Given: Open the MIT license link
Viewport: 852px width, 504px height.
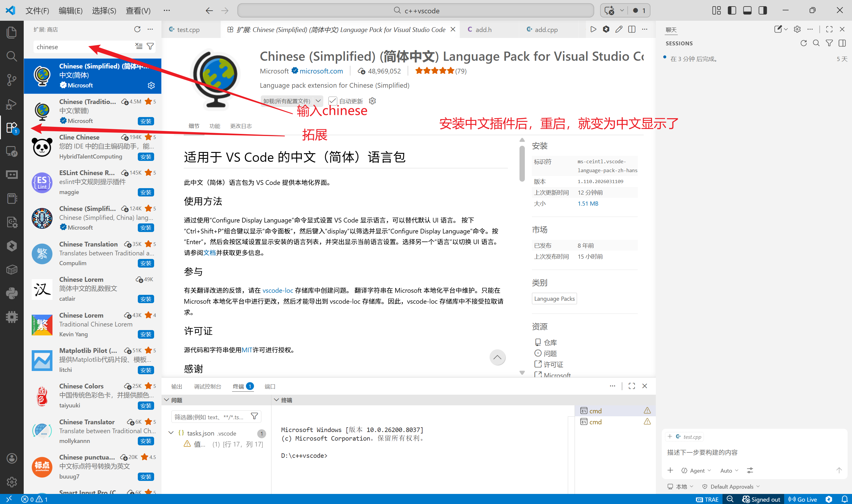Looking at the screenshot, I should pyautogui.click(x=247, y=350).
